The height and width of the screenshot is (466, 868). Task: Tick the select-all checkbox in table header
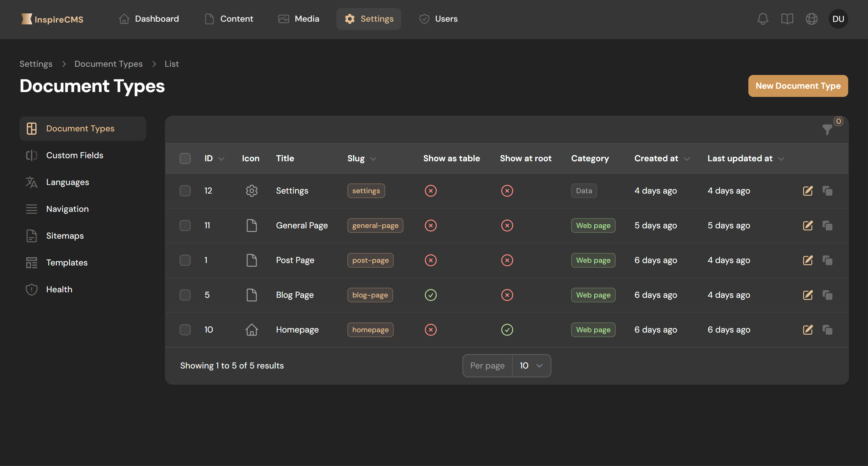pos(185,158)
